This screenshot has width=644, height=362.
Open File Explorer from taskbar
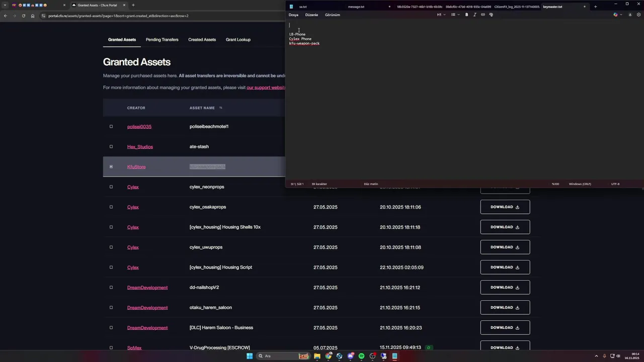pos(317,356)
